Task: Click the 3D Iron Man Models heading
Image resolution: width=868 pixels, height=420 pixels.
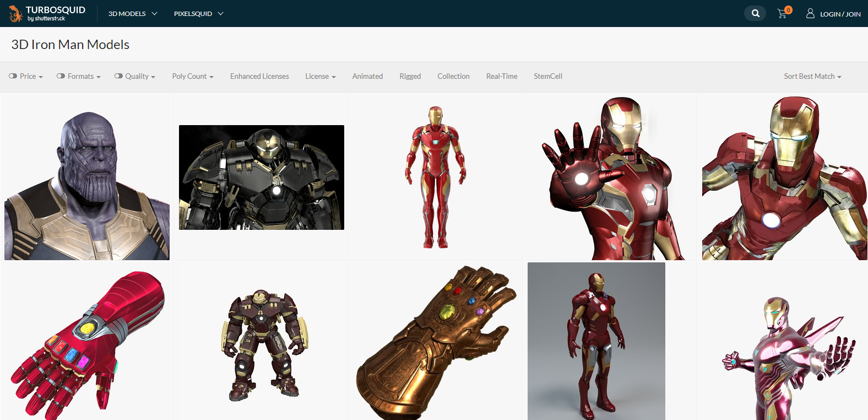Action: pos(70,45)
